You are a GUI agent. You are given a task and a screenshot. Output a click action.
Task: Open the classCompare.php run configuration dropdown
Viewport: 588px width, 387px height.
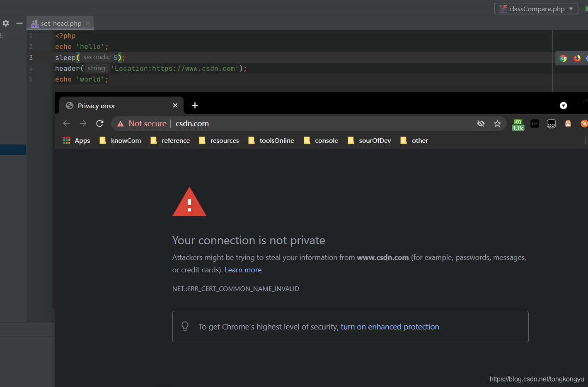coord(536,9)
